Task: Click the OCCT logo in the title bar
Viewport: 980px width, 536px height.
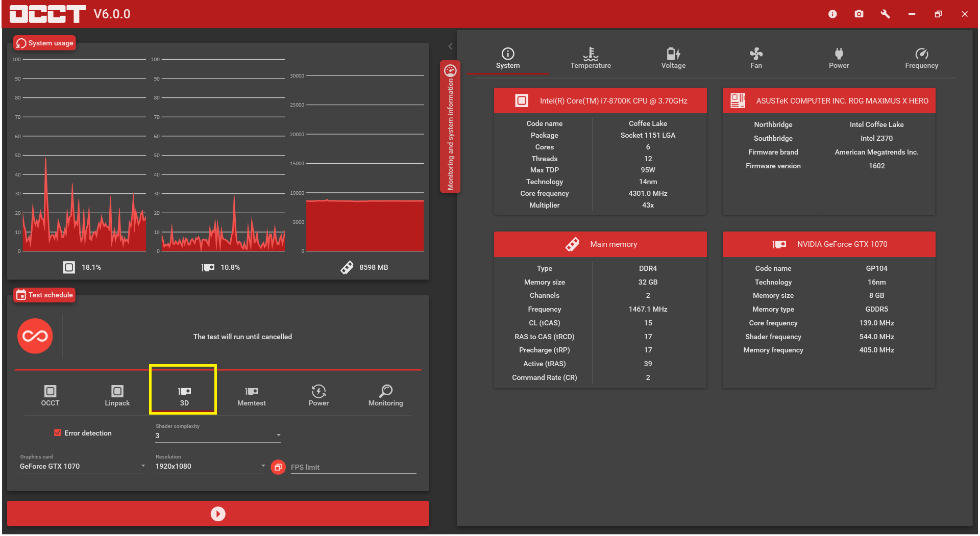Action: click(47, 14)
